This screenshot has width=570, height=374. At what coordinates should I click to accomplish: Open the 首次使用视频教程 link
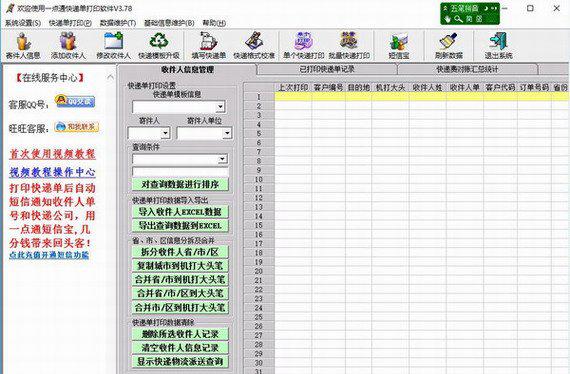click(52, 154)
